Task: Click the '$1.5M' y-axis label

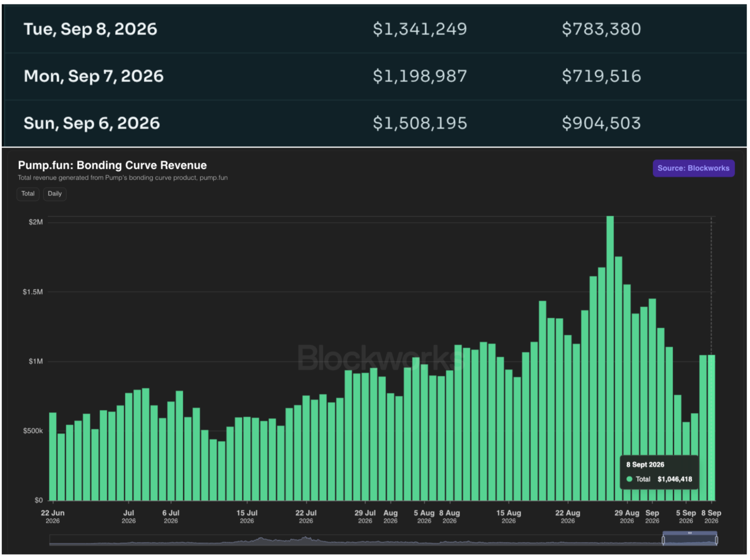Action: (x=33, y=292)
